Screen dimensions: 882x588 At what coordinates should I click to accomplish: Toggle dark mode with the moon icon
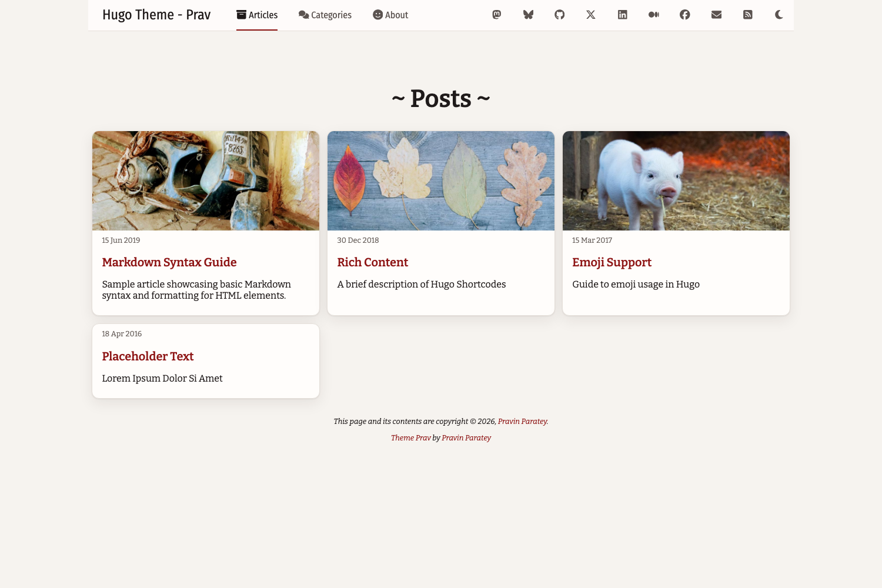tap(779, 15)
